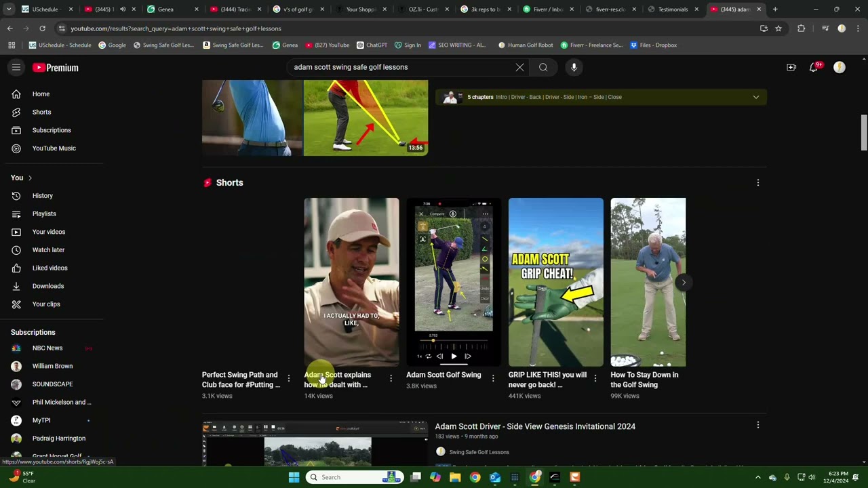Clear the search query with X

point(519,67)
